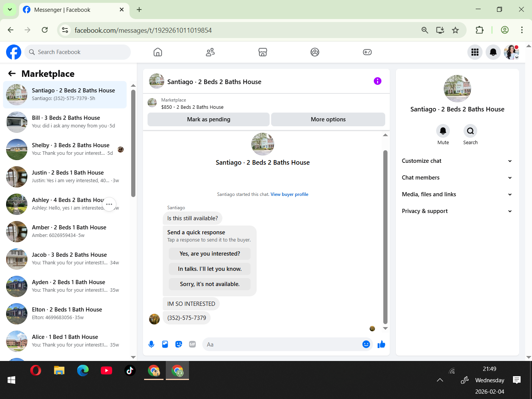Click the conversation list scrollbar
The image size is (532, 399).
coord(133,143)
